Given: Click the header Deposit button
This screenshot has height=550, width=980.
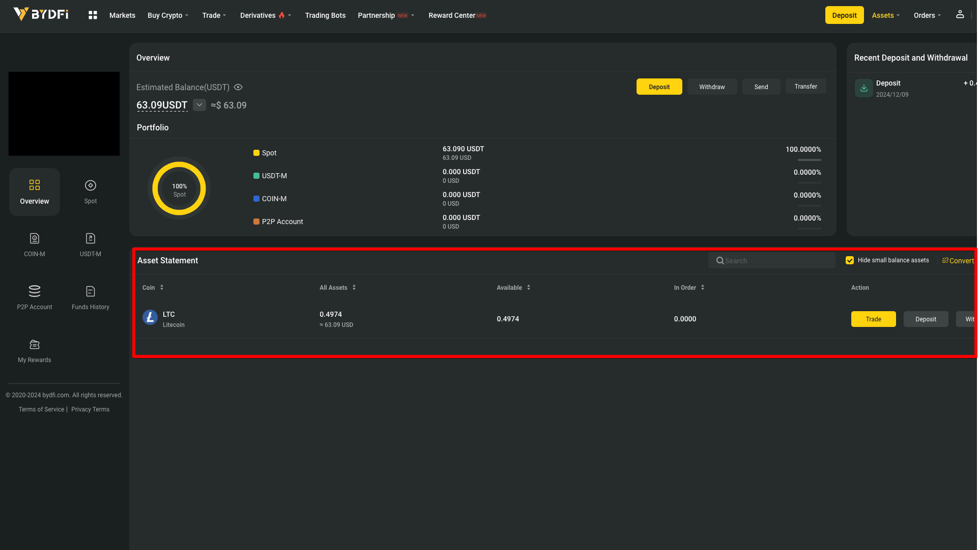Looking at the screenshot, I should (x=844, y=15).
